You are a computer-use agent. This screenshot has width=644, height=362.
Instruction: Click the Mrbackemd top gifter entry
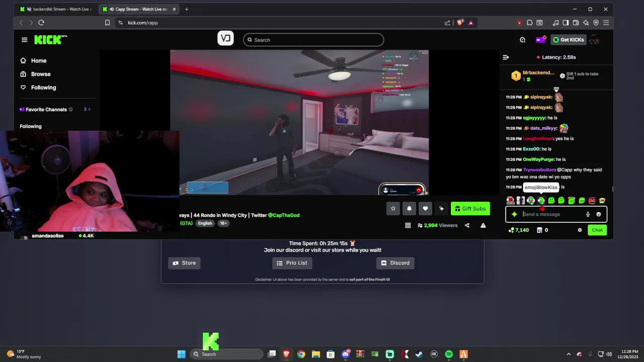pyautogui.click(x=533, y=75)
